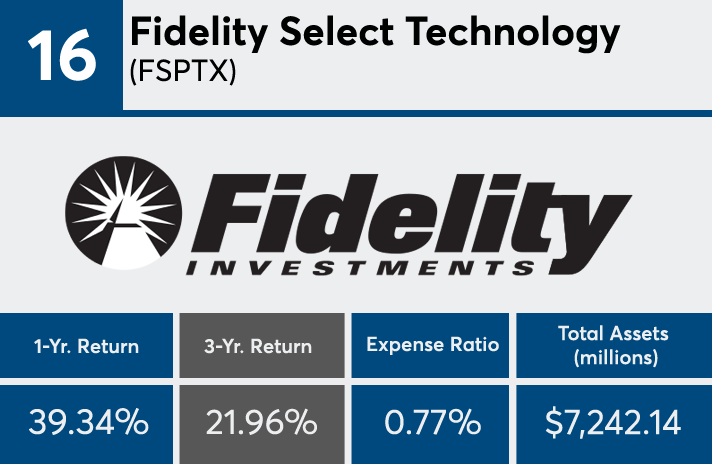Click the 21.96% three-year return value

pos(260,422)
